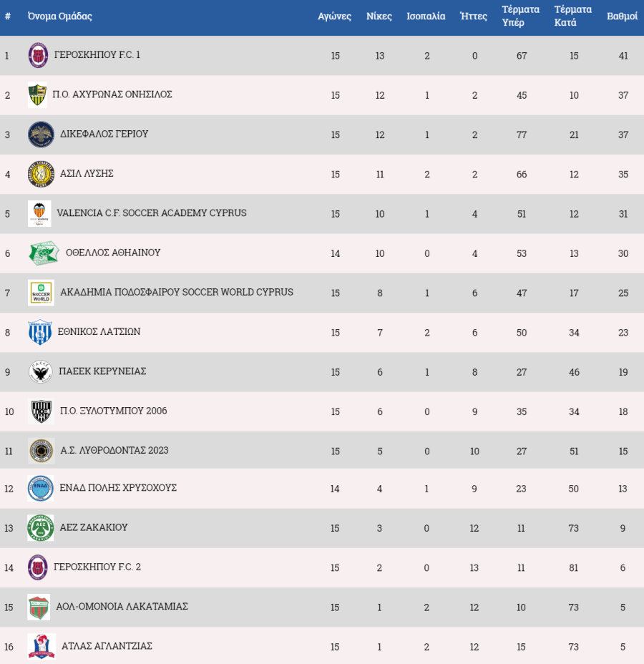Click the Βαθμοί column header

[x=622, y=16]
